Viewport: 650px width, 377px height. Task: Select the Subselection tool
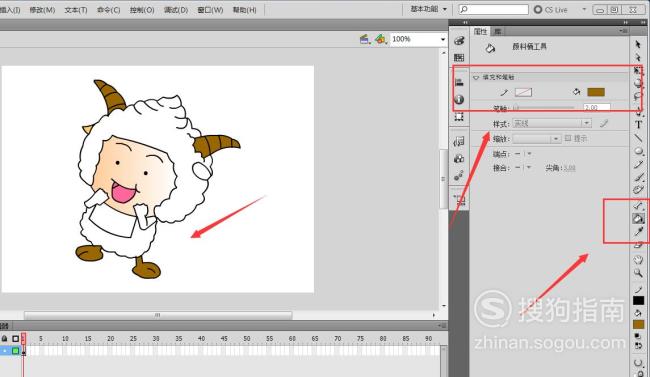(638, 57)
